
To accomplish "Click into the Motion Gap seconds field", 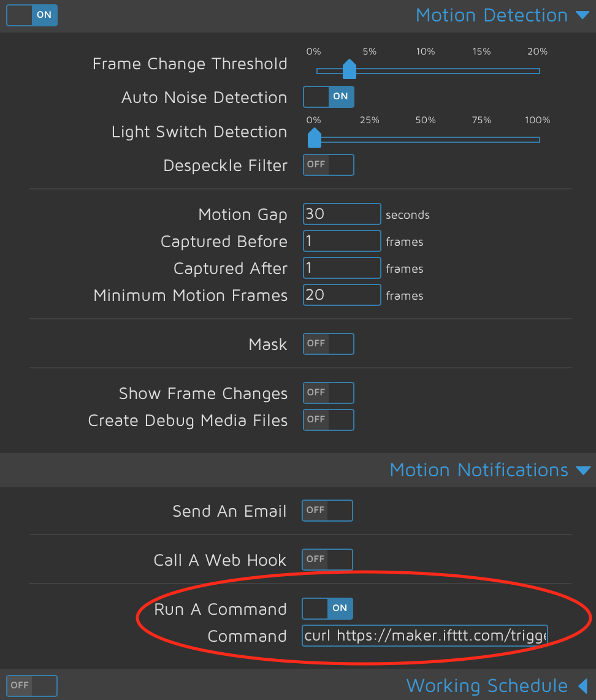I will (x=342, y=214).
